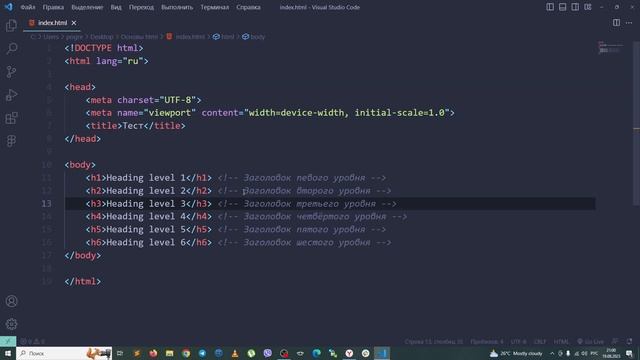640x360 pixels.
Task: Change encoding via UTF-8 status item
Action: pyautogui.click(x=518, y=342)
